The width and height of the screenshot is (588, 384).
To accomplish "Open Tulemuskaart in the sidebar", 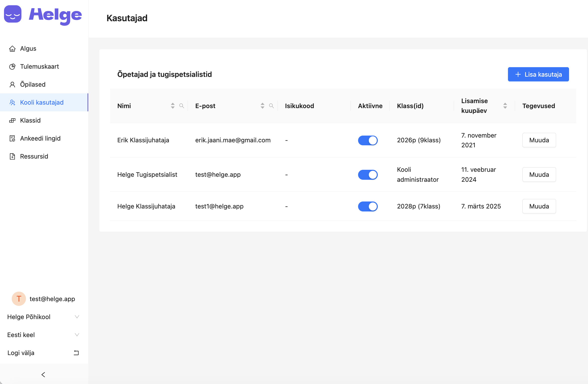I will tap(39, 66).
